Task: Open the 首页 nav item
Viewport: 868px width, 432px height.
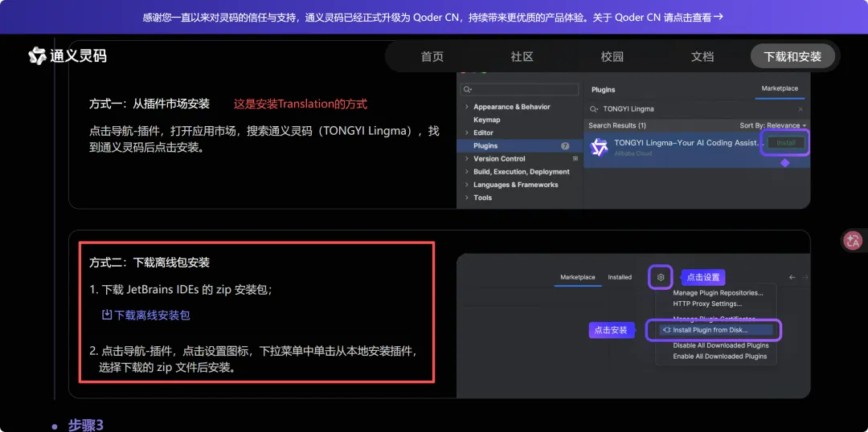Action: (x=432, y=56)
